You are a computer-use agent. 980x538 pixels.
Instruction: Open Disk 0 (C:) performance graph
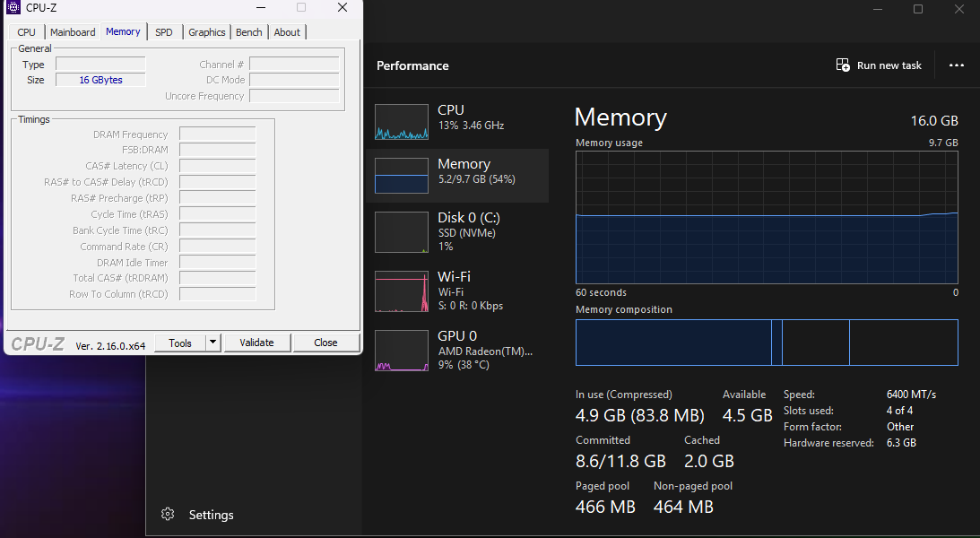pyautogui.click(x=402, y=232)
